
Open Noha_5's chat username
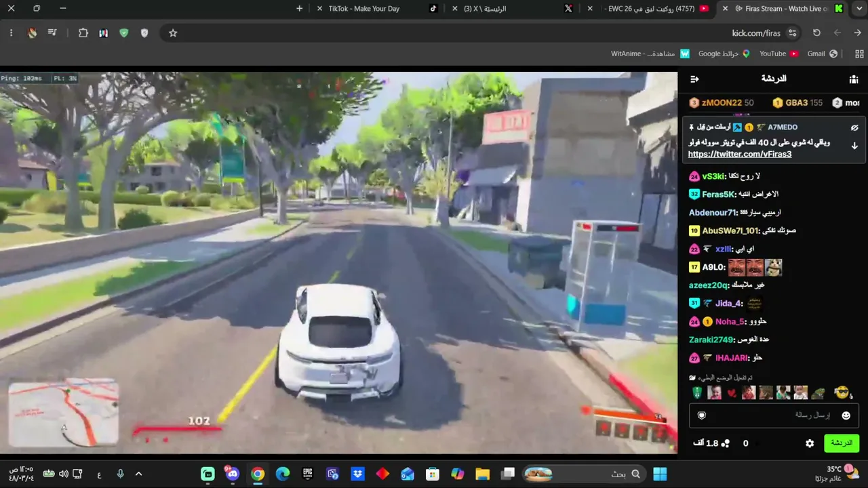pos(730,322)
